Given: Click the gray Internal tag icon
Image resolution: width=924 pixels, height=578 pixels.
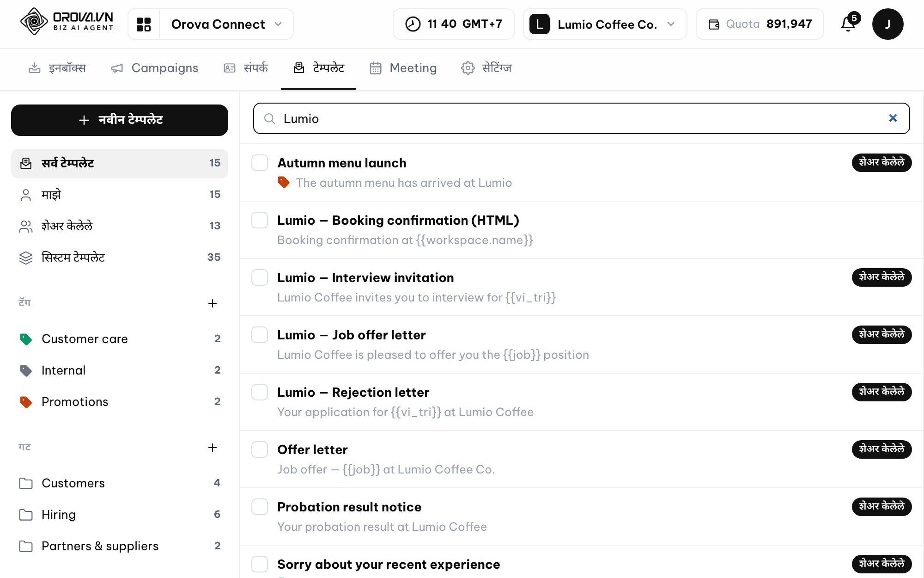Looking at the screenshot, I should pyautogui.click(x=26, y=370).
